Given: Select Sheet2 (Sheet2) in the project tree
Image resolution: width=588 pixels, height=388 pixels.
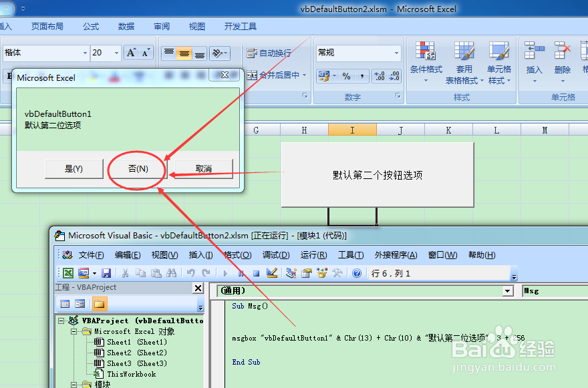Looking at the screenshot, I should [x=137, y=353].
